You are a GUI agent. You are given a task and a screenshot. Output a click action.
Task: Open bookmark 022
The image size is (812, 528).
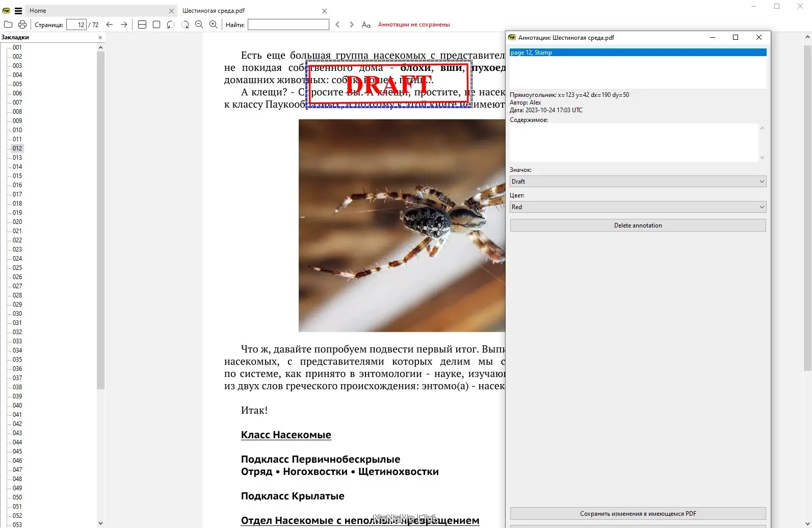pyautogui.click(x=17, y=240)
